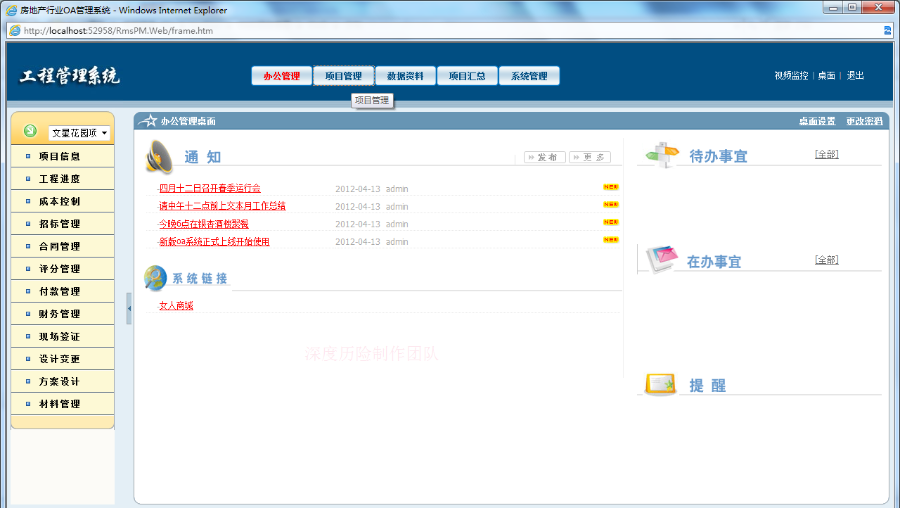Click the 桌面 link in the header
This screenshot has width=900, height=508.
(x=827, y=75)
